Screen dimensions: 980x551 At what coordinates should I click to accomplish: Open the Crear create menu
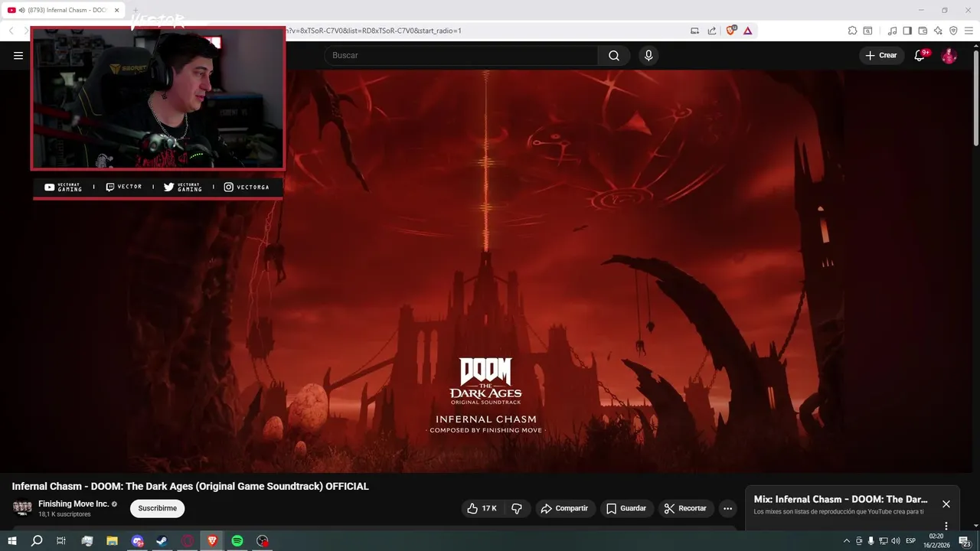coord(881,55)
